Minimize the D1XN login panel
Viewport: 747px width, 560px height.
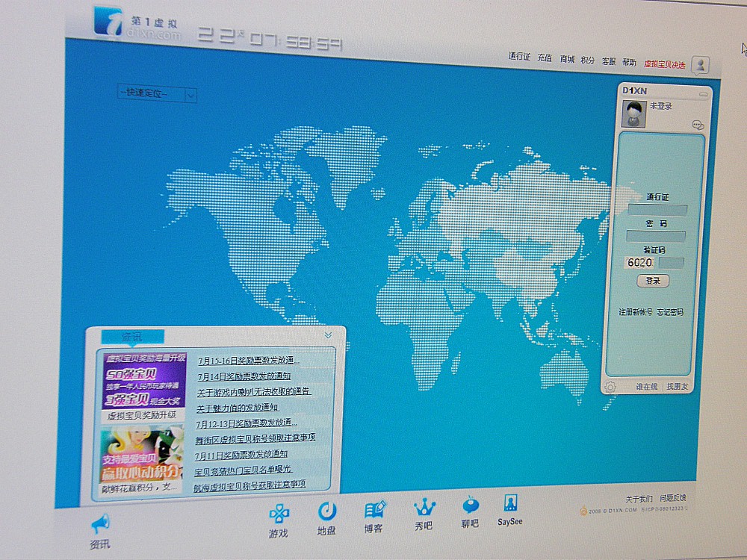pos(703,94)
